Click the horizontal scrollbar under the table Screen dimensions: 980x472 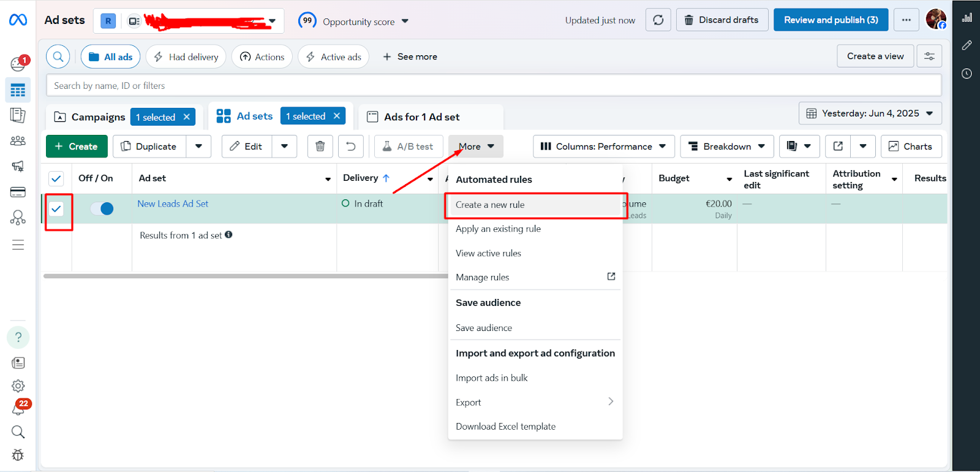(x=245, y=276)
